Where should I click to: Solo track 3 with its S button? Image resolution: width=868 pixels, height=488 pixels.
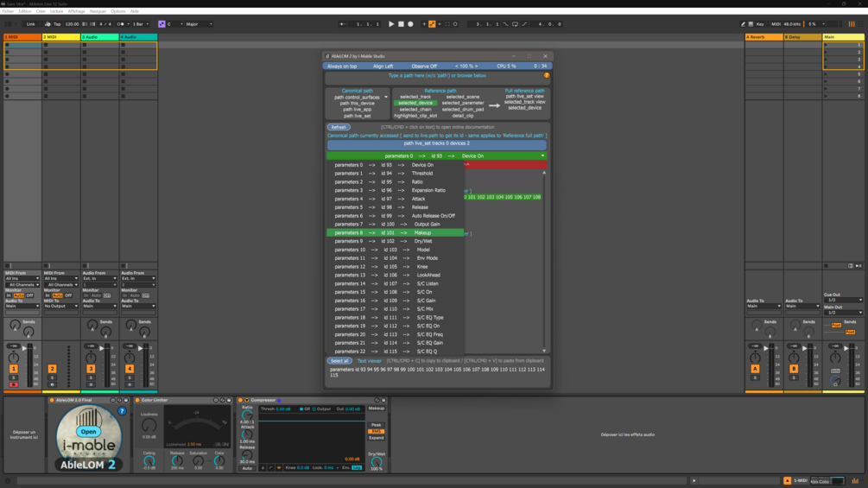coord(91,378)
